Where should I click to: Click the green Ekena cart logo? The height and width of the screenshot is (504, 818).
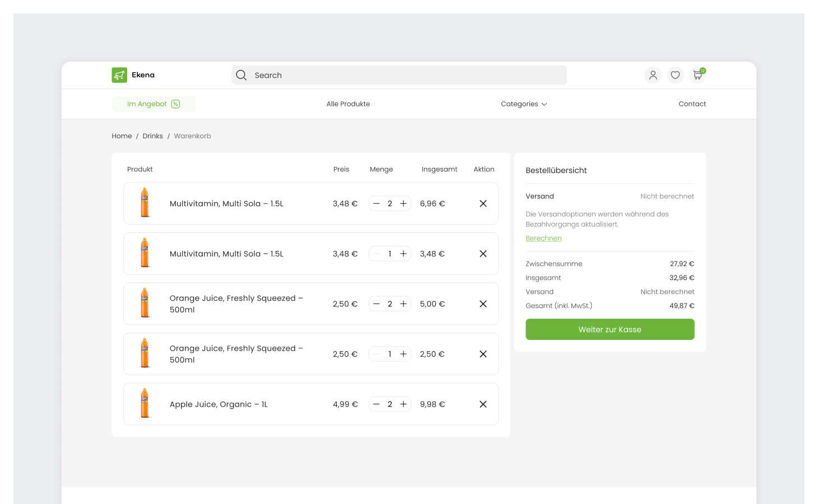tap(119, 74)
